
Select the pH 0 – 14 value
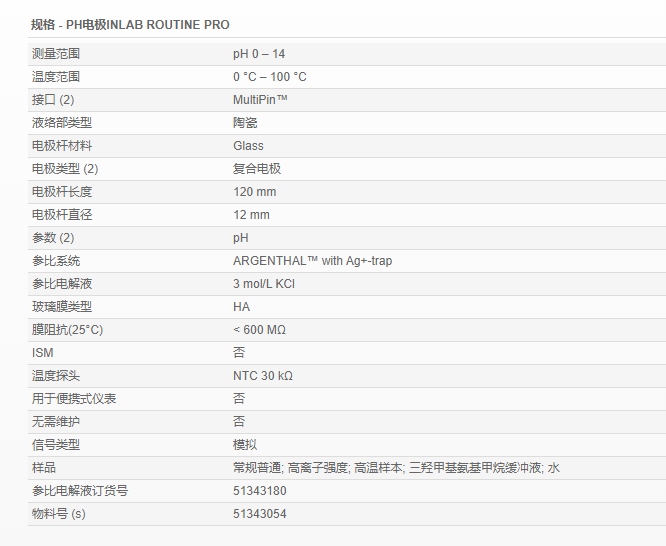pos(258,54)
